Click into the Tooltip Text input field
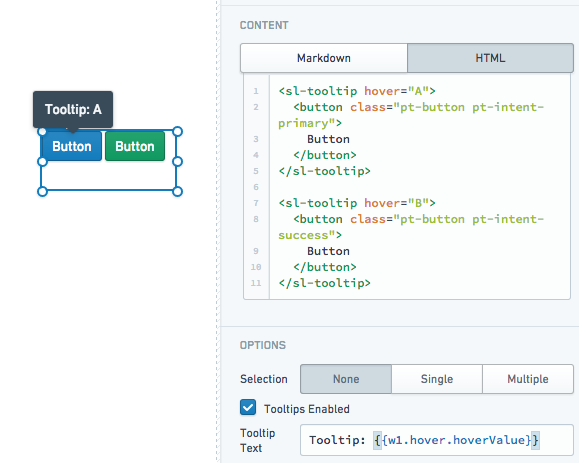579x463 pixels. (436, 440)
